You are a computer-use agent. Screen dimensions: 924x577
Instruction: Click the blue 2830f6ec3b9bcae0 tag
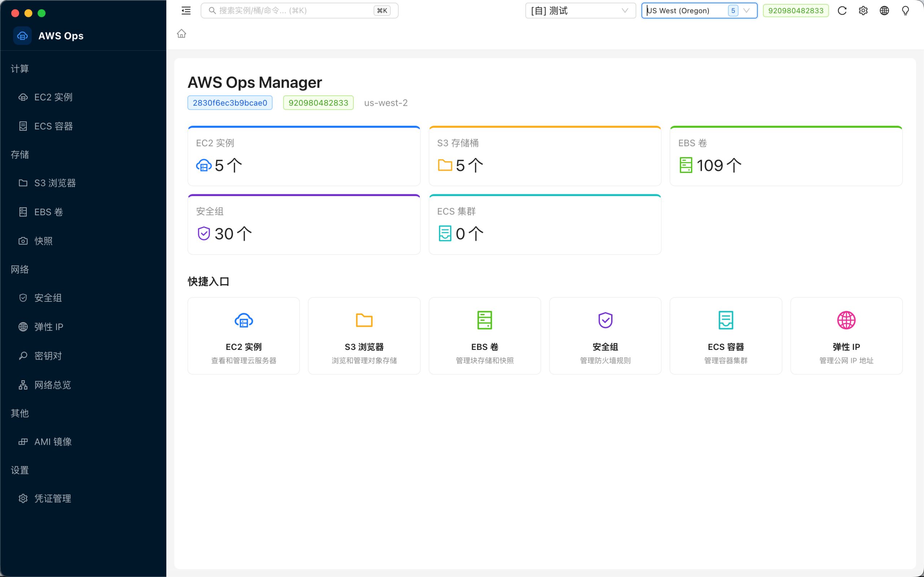tap(230, 103)
